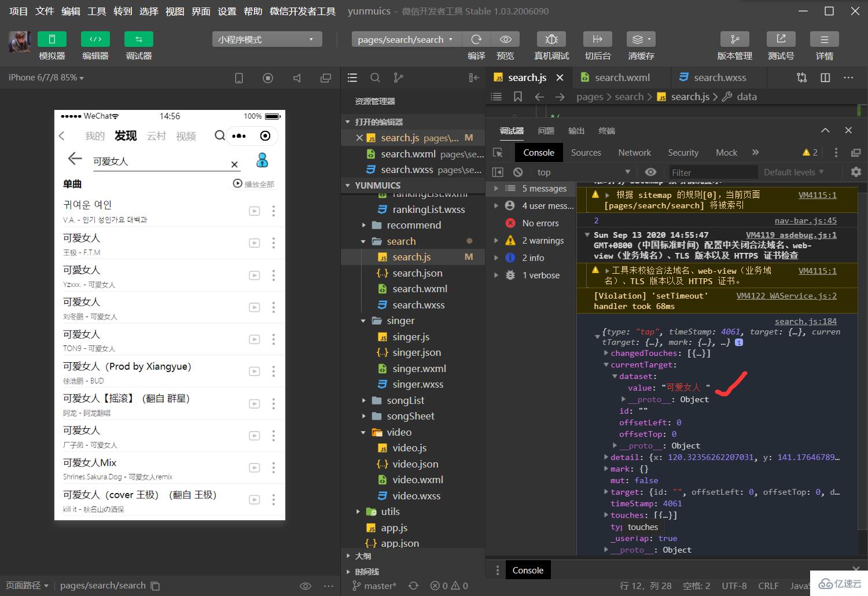Open the 文件 menu
The width and height of the screenshot is (868, 596).
[45, 11]
